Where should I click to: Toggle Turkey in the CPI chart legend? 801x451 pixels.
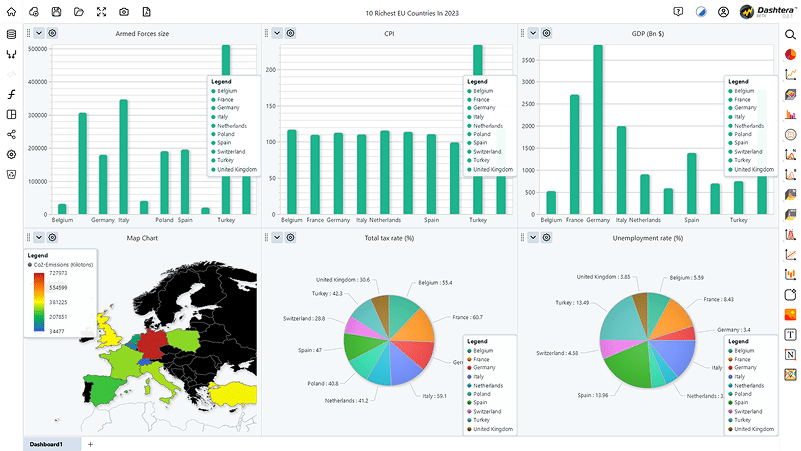[x=485, y=160]
